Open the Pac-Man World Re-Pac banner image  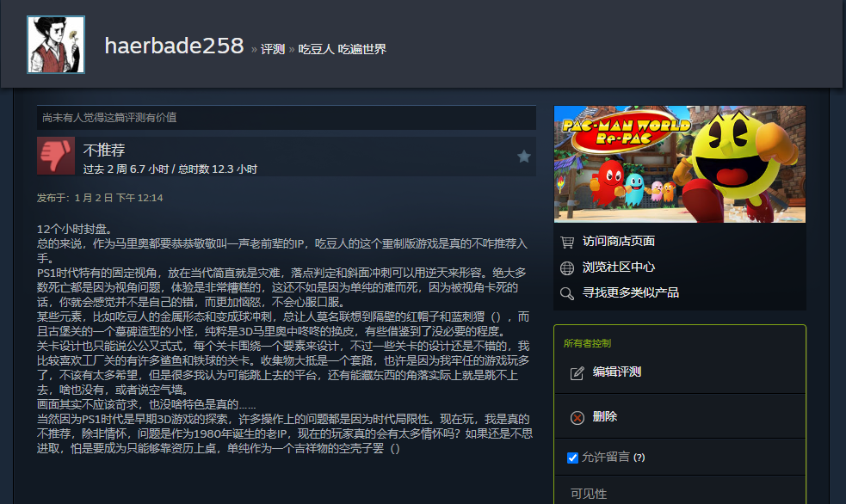point(679,164)
